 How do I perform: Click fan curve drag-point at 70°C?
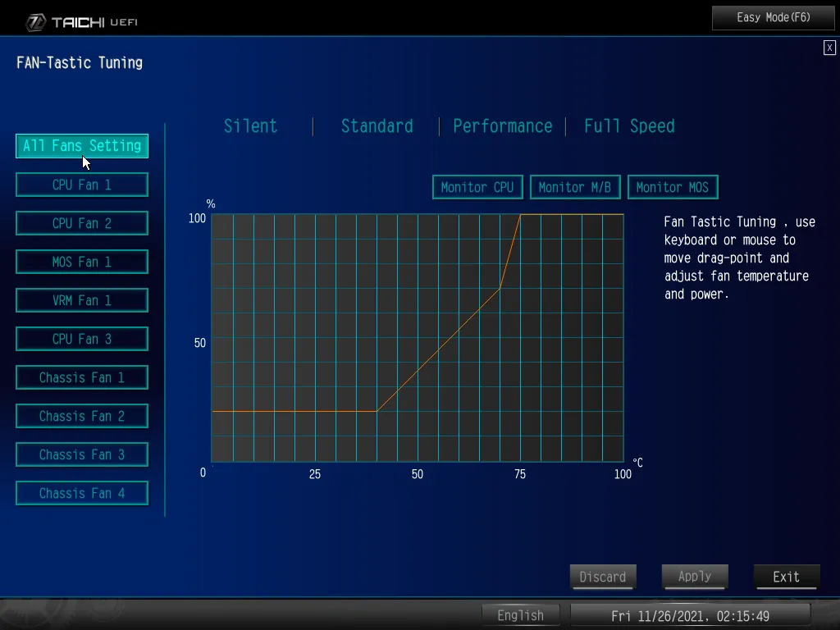(x=500, y=288)
